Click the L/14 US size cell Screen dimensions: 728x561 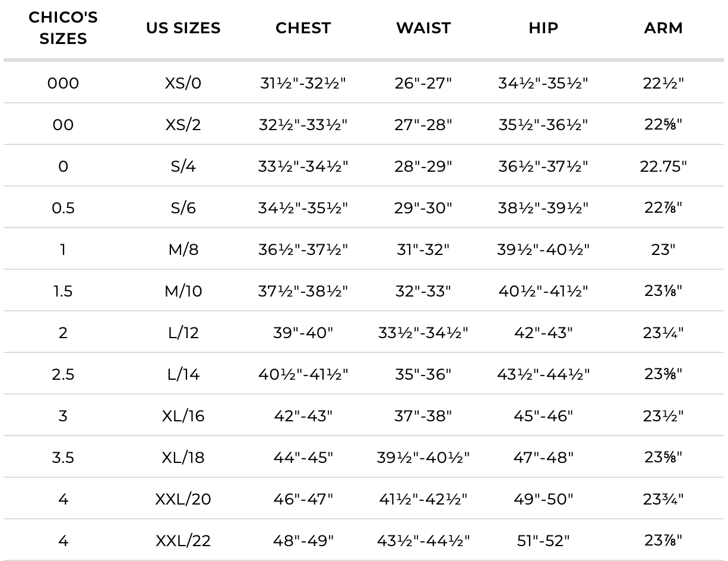pos(183,374)
